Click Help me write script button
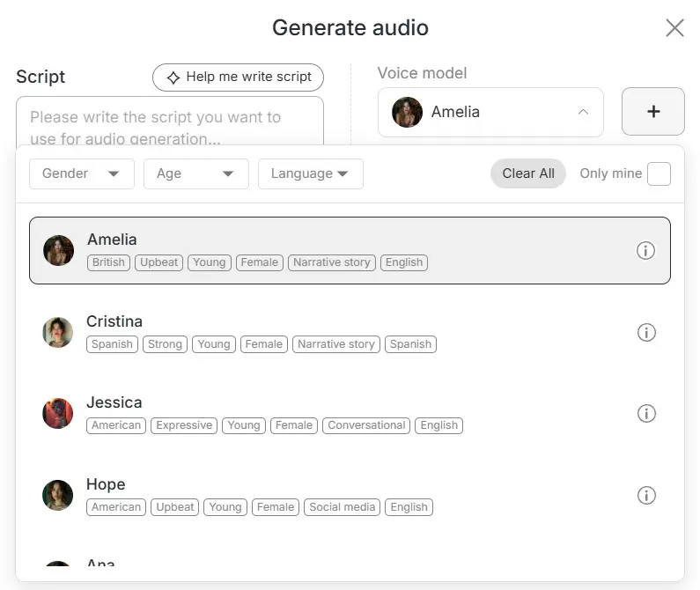The width and height of the screenshot is (700, 590). (x=238, y=77)
